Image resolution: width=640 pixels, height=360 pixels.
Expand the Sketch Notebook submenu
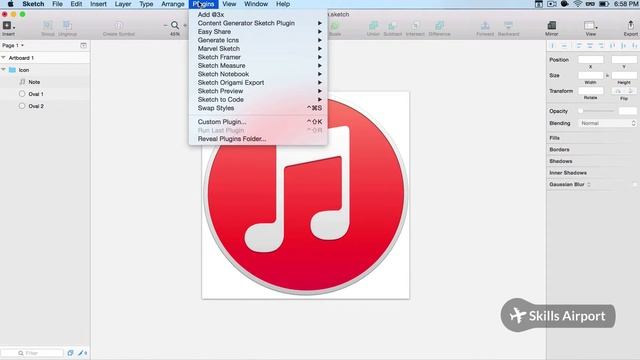click(258, 74)
